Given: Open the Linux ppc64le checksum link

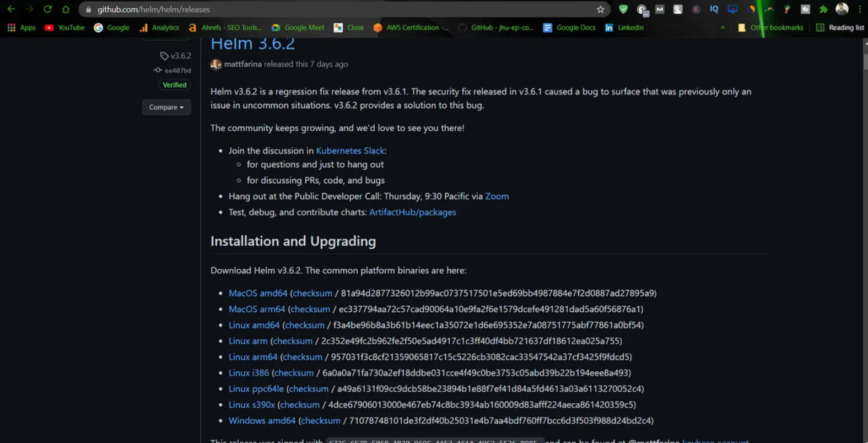Looking at the screenshot, I should click(309, 389).
